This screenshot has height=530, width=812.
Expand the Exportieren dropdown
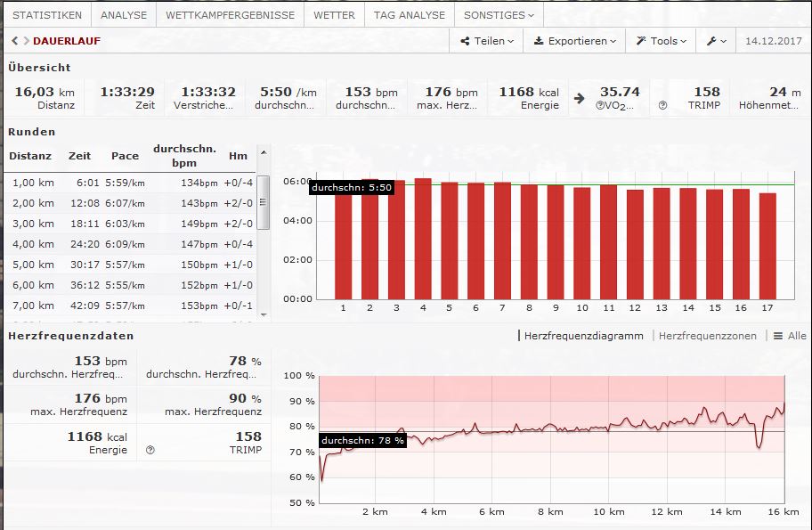tap(574, 41)
